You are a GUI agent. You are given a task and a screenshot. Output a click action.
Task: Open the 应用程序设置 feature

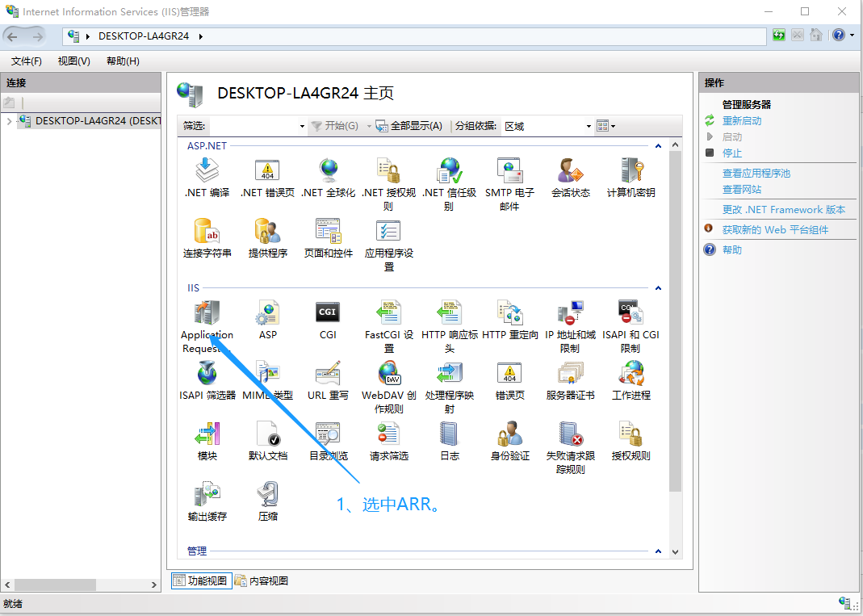click(x=388, y=245)
